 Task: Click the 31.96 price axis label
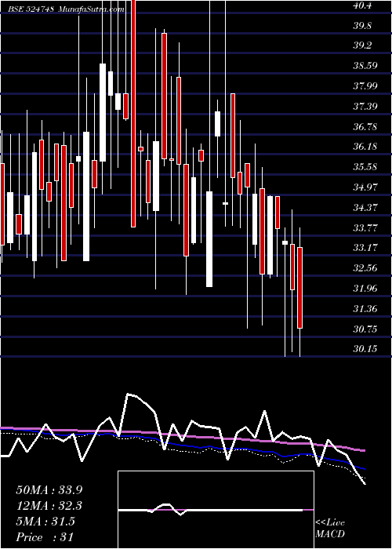(x=365, y=289)
